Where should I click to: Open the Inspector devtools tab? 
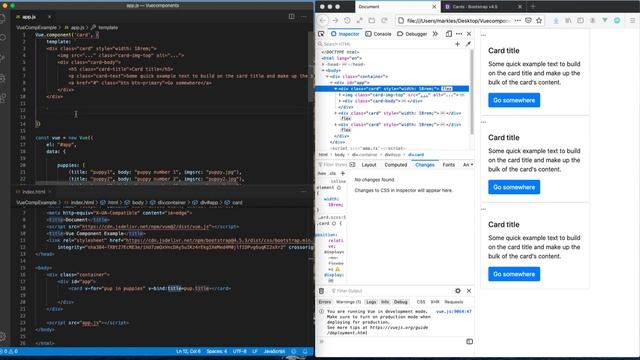(345, 34)
